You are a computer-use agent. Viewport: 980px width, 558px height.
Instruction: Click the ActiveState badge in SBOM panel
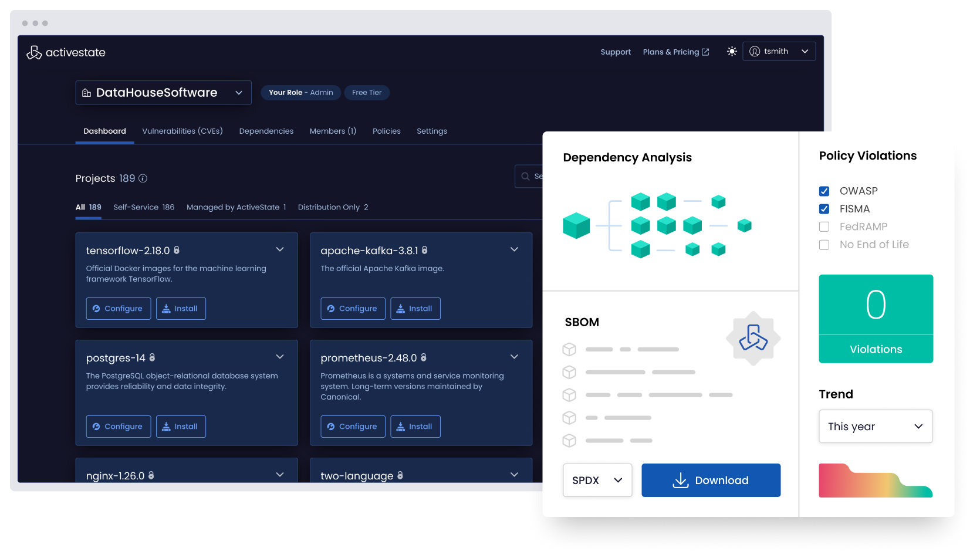point(753,338)
